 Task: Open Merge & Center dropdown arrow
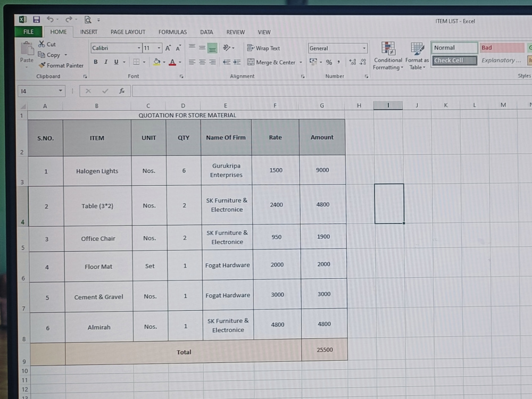(x=301, y=62)
